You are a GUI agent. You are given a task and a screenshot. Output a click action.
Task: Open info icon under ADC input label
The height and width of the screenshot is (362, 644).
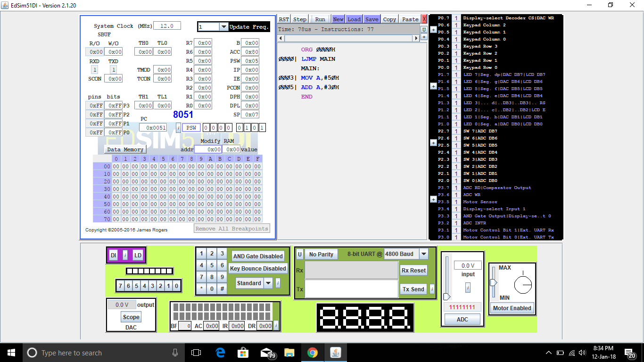click(468, 287)
